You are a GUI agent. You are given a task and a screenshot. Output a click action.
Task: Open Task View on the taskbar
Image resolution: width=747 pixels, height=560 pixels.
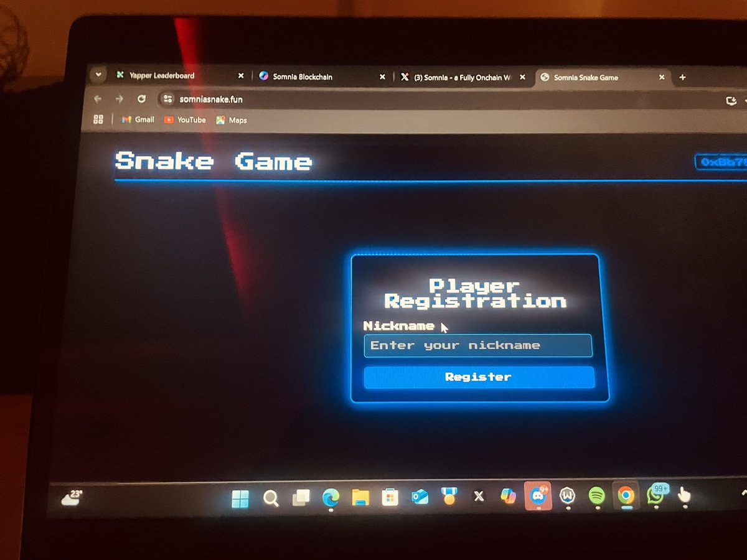(301, 498)
